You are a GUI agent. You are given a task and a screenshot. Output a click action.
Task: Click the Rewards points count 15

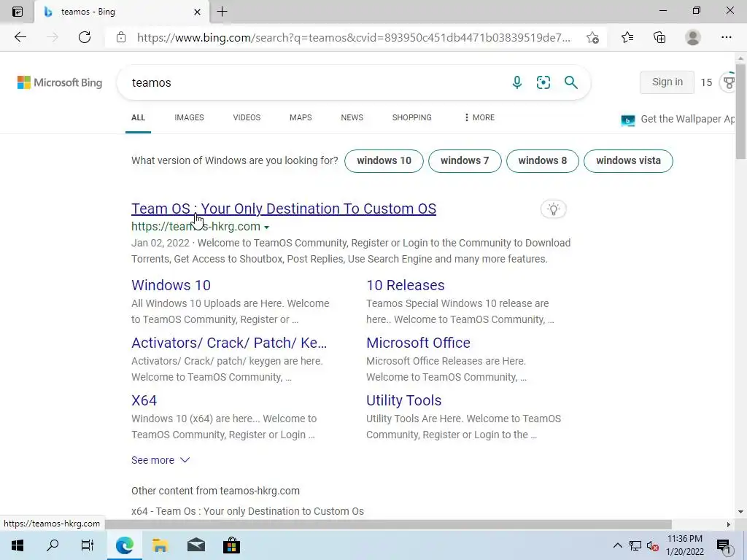[x=706, y=83]
